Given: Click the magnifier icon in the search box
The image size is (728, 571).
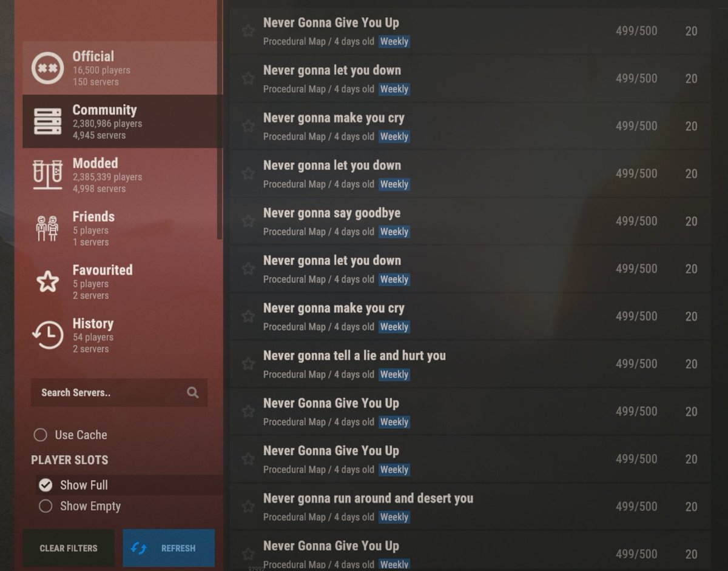Looking at the screenshot, I should pos(193,393).
